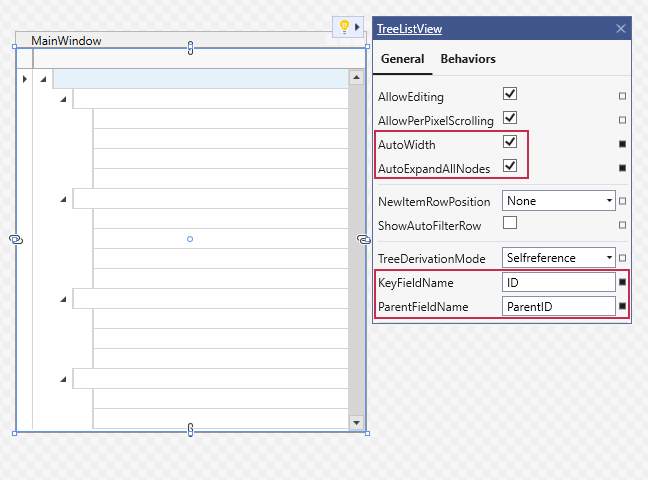Viewport: 648px width, 480px height.
Task: Click the lightbulb quick actions icon
Action: click(344, 27)
